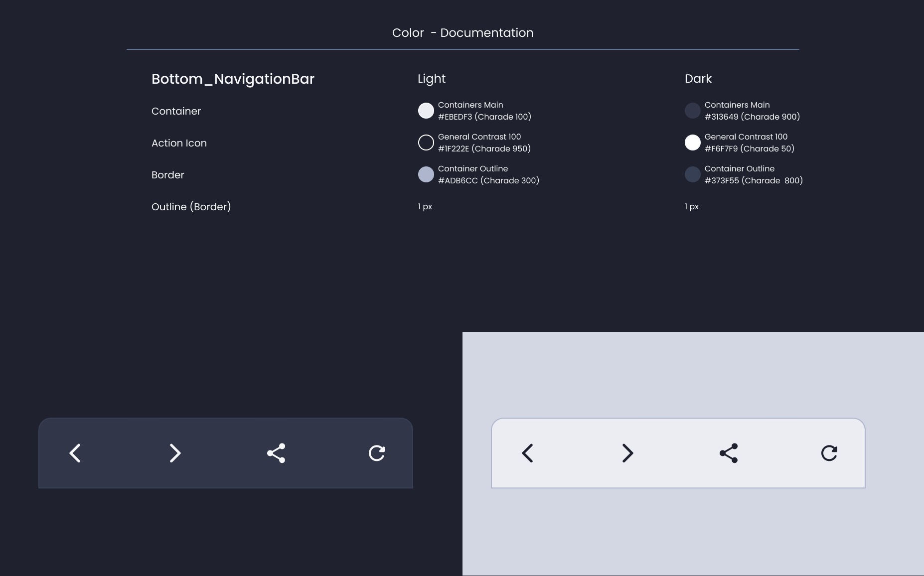Image resolution: width=924 pixels, height=576 pixels.
Task: Click the Outline (Border) row label
Action: [191, 207]
